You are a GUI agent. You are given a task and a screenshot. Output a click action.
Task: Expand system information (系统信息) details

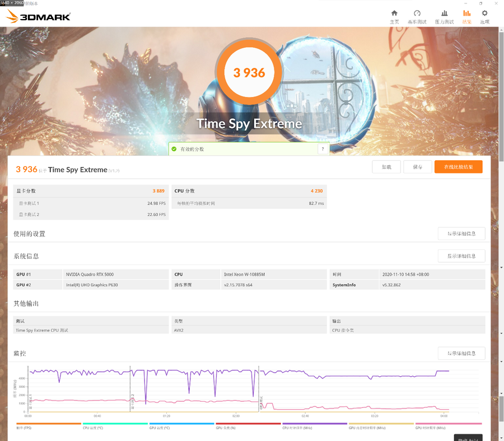461,256
